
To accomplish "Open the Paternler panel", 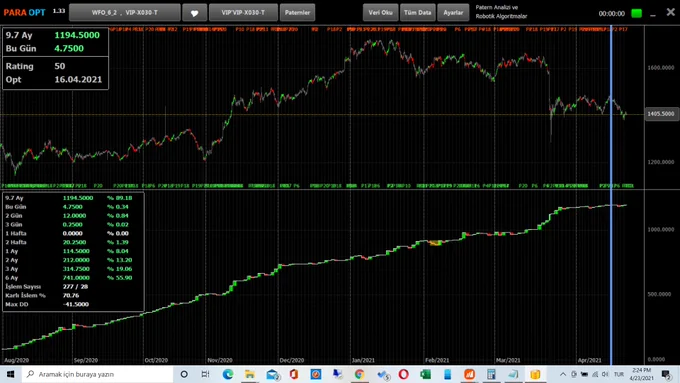I will pyautogui.click(x=297, y=13).
